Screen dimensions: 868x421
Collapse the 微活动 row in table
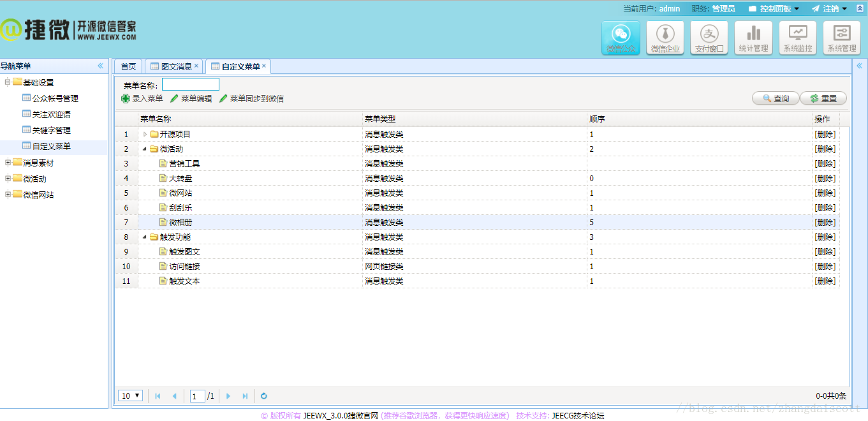coord(145,149)
